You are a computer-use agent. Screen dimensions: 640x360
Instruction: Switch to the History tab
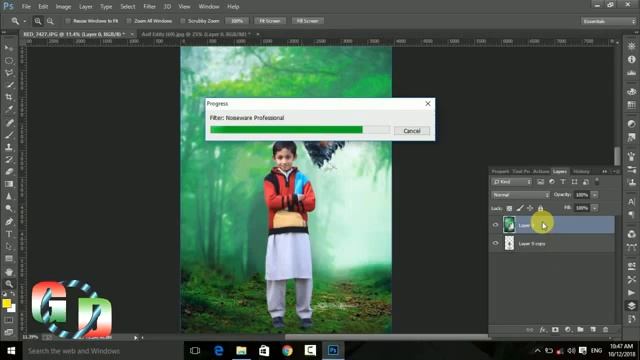pos(581,171)
